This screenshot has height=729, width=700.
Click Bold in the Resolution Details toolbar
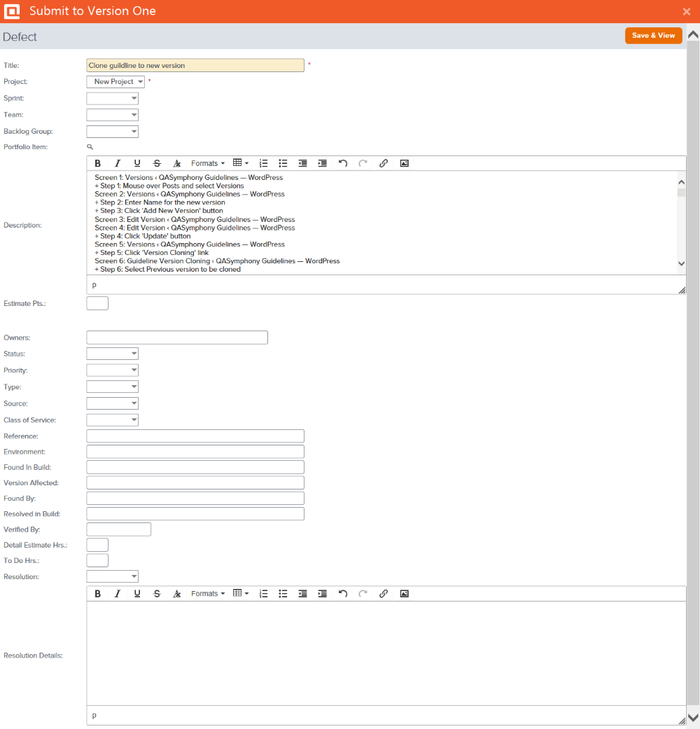[97, 594]
